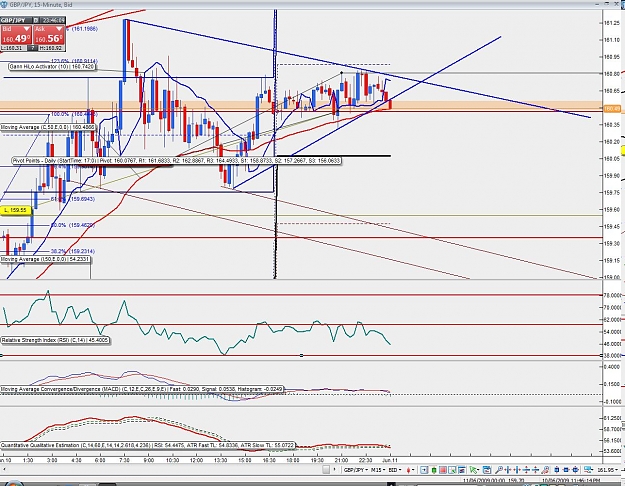
Task: Click the 61.8% (159.6943) Fibonacci label
Action: tap(73, 199)
